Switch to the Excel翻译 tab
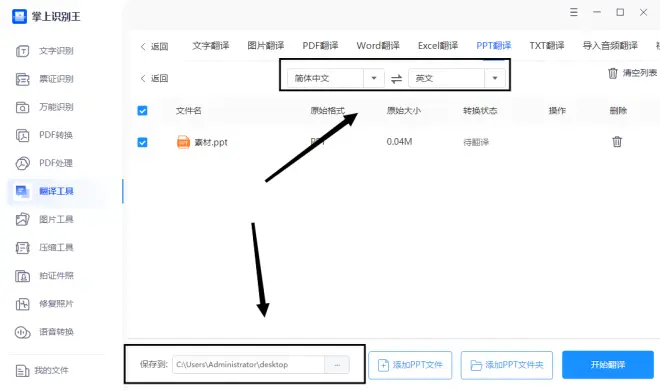The height and width of the screenshot is (391, 660). (x=438, y=45)
